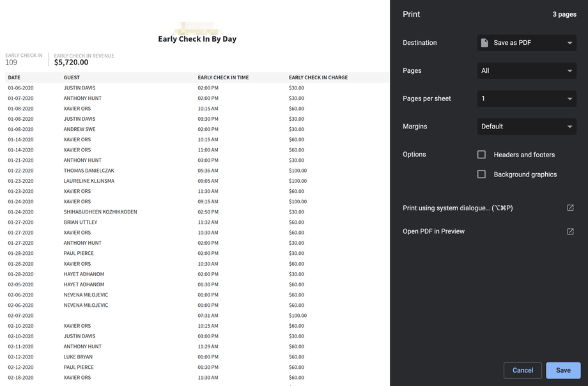Click the PDF document icon in Destination
The width and height of the screenshot is (588, 386).
pyautogui.click(x=484, y=43)
